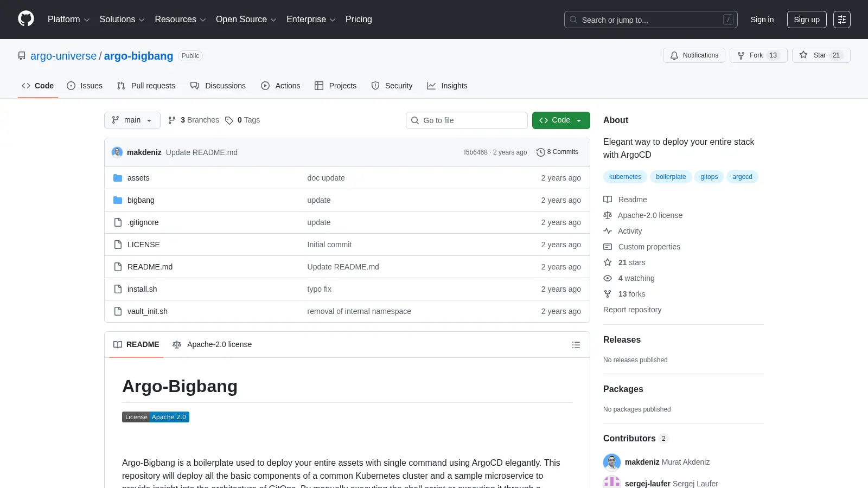868x488 pixels.
Task: Click makdeniz avatar in commit bar
Action: [x=117, y=152]
